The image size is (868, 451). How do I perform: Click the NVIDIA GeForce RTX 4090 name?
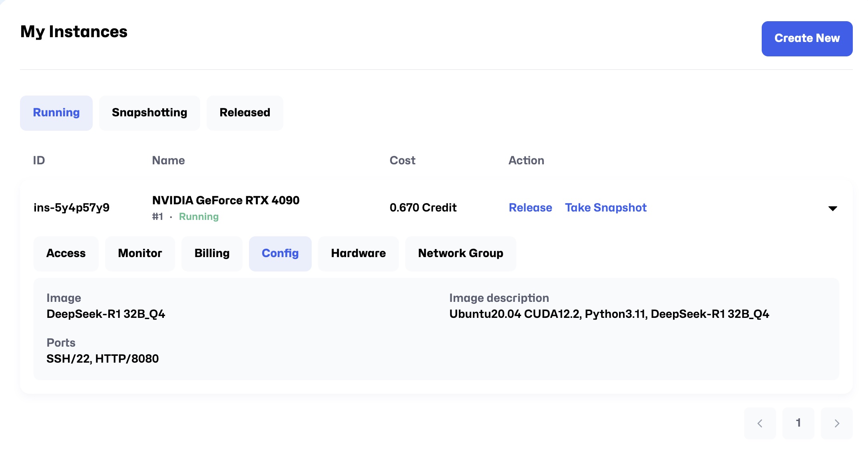pyautogui.click(x=226, y=200)
